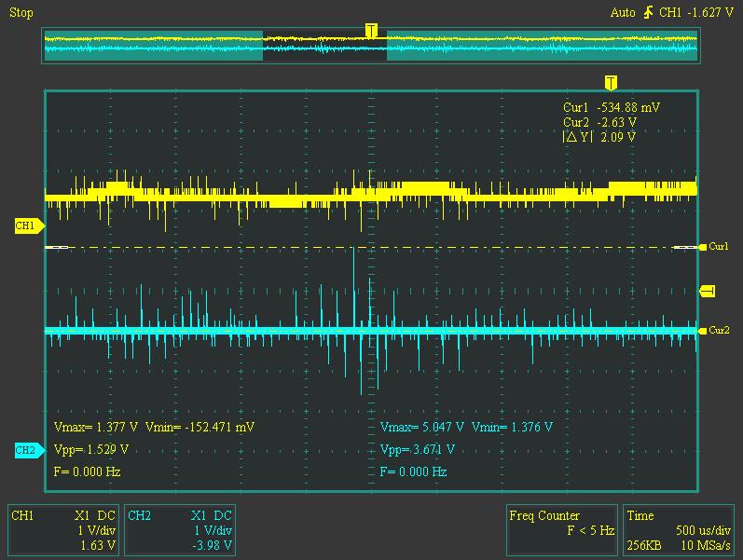Open the CH2 channel settings box
Viewport: 743px width, 560px height.
pos(180,530)
